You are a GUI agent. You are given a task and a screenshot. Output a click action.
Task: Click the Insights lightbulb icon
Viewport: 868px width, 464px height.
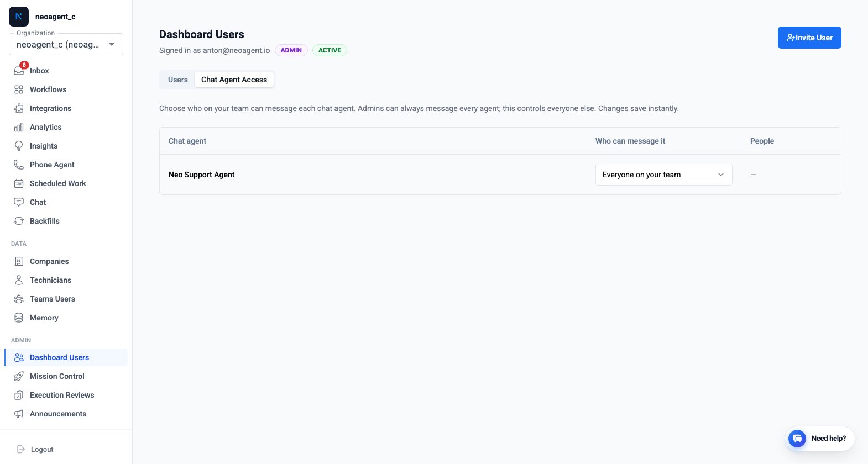pos(19,146)
